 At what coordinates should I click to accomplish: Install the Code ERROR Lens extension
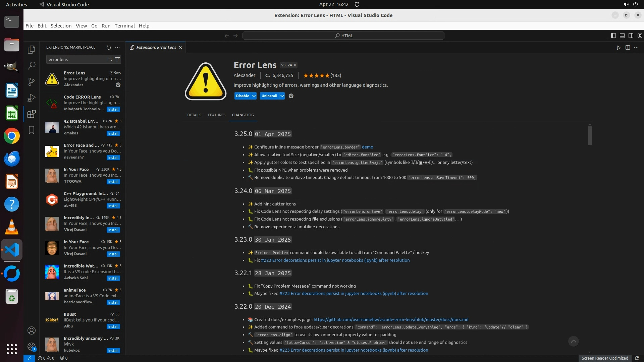(113, 109)
